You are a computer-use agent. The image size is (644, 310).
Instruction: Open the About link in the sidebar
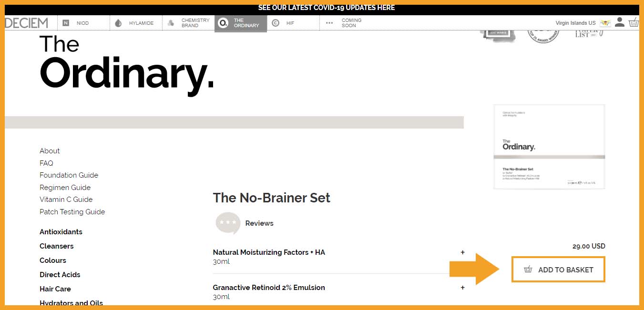coord(50,151)
